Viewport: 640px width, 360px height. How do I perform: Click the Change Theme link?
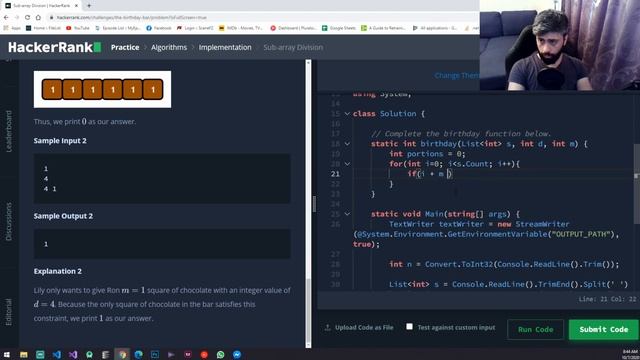457,76
